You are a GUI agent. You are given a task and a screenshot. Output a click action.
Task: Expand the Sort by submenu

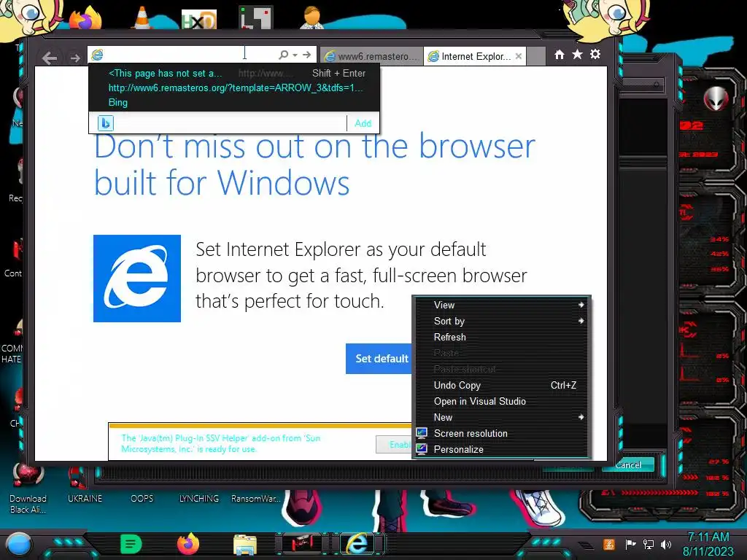[502, 322]
